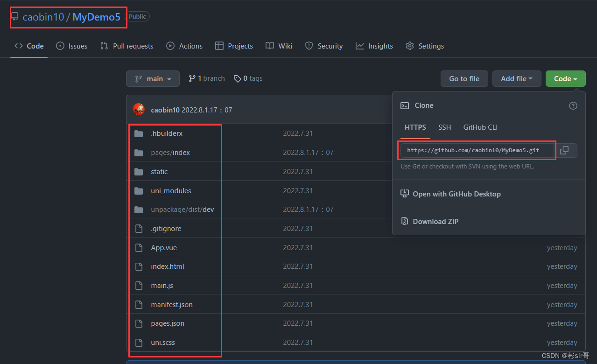Click the Download ZIP icon

click(404, 221)
